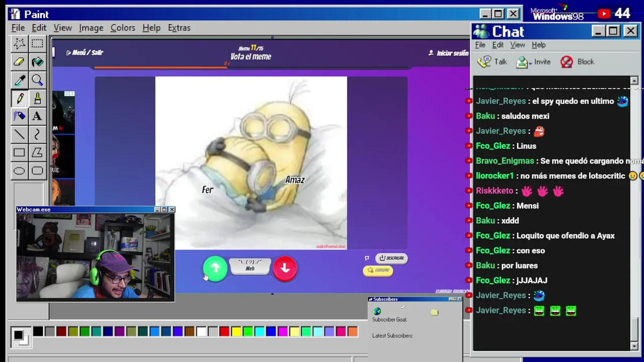This screenshot has width=644, height=362.
Task: Click chat message 'Loquito que ofendio a Ayax'
Action: tap(566, 235)
